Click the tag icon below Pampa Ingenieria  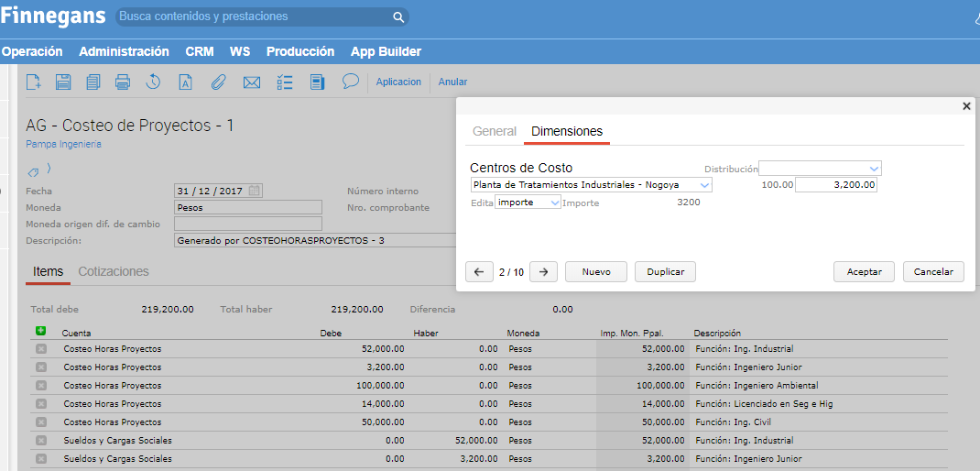(x=34, y=171)
